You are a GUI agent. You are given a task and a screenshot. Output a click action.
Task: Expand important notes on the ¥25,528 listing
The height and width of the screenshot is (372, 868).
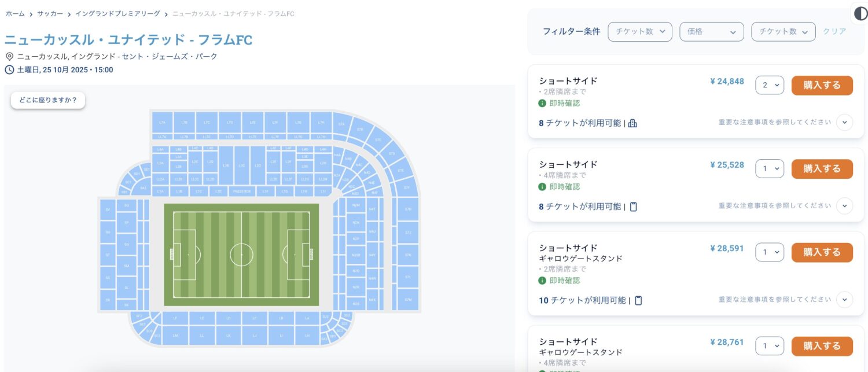(844, 206)
